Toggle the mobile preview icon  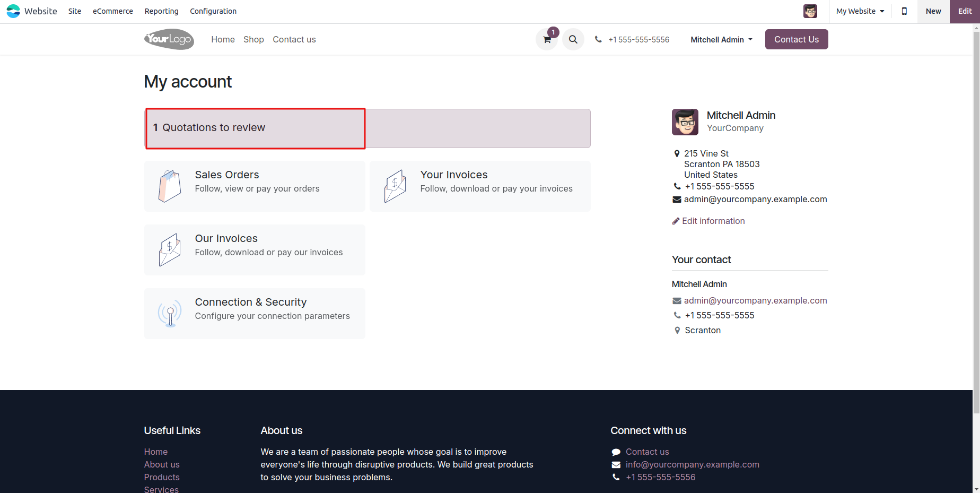coord(904,11)
